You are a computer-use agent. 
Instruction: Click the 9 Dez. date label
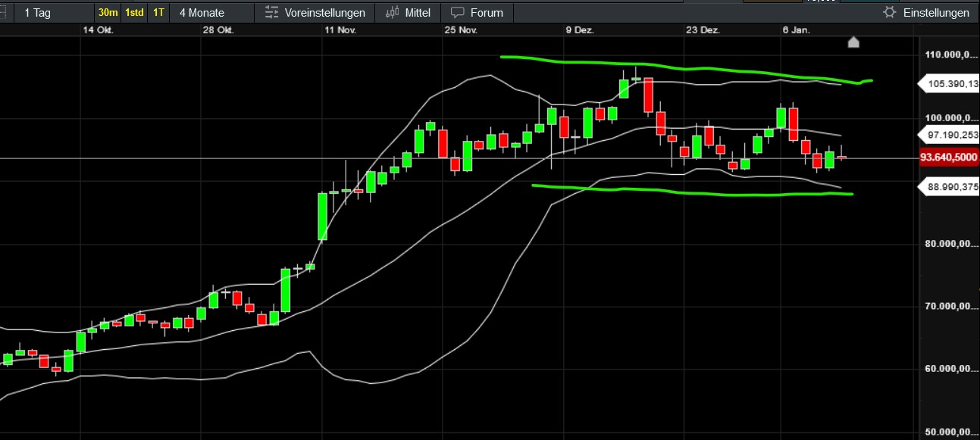tap(580, 30)
